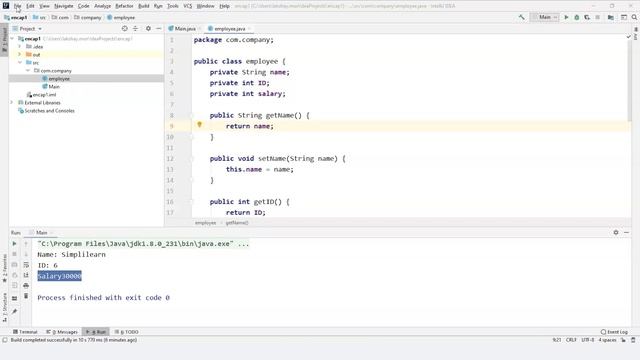Collapse the com.company package arrow
The image size is (640, 360).
click(x=28, y=71)
